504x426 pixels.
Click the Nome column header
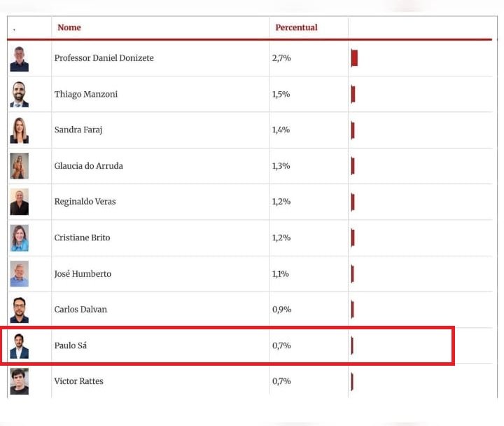69,27
